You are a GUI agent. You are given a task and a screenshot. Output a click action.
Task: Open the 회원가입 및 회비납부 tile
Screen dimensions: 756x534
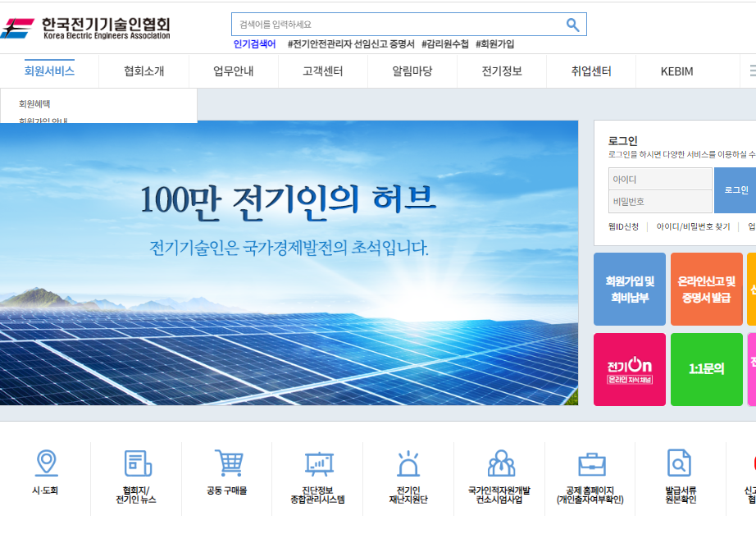pos(630,289)
